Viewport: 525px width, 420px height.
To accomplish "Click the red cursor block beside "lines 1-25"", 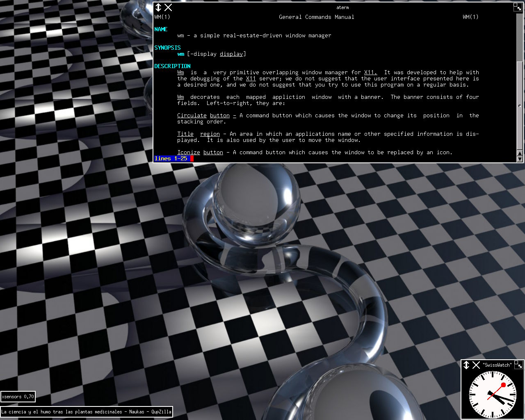I will point(192,158).
